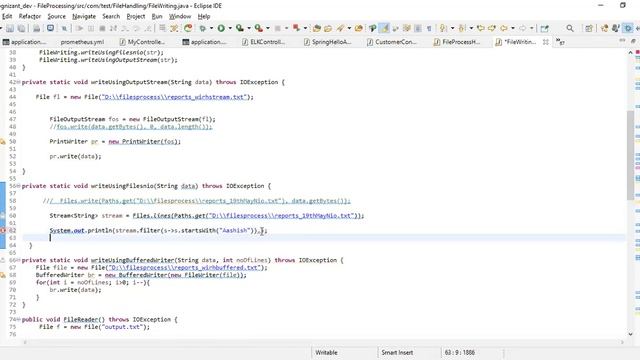Switch to the prometheus.yml editor tab
Viewport: 640px width, 360px height.
coord(82,42)
